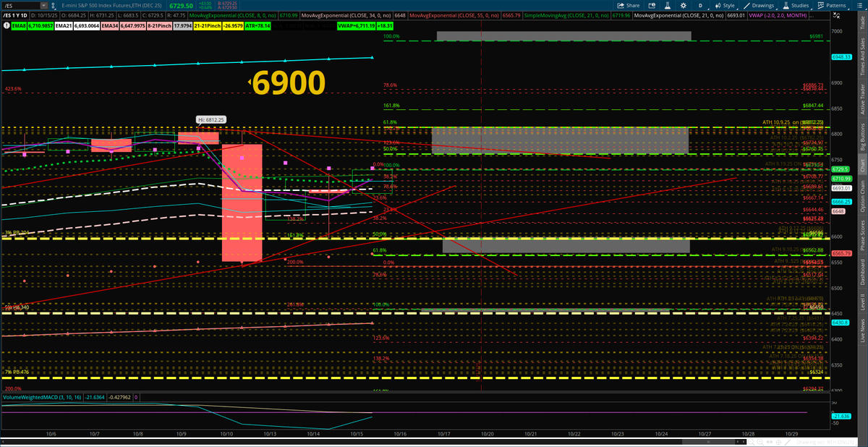Image resolution: width=868 pixels, height=447 pixels.
Task: Click the 6565.79 red price axis tag
Action: coord(842,253)
